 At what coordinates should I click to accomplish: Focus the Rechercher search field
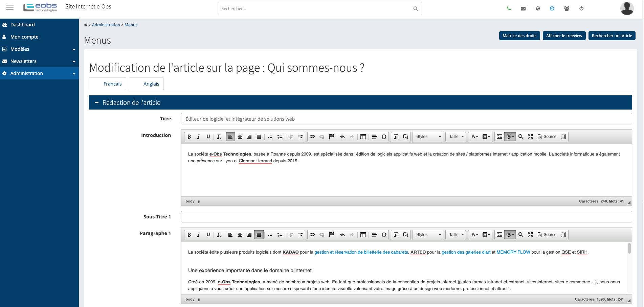tap(320, 8)
